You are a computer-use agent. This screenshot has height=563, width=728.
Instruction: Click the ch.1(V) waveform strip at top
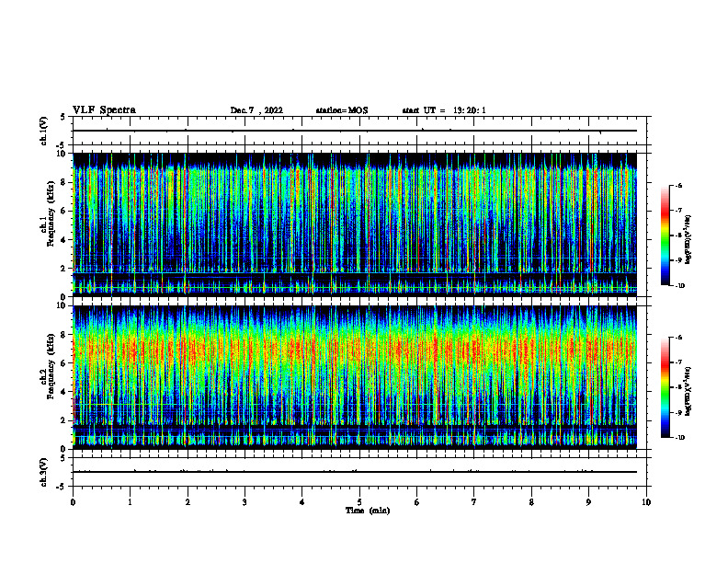point(359,131)
